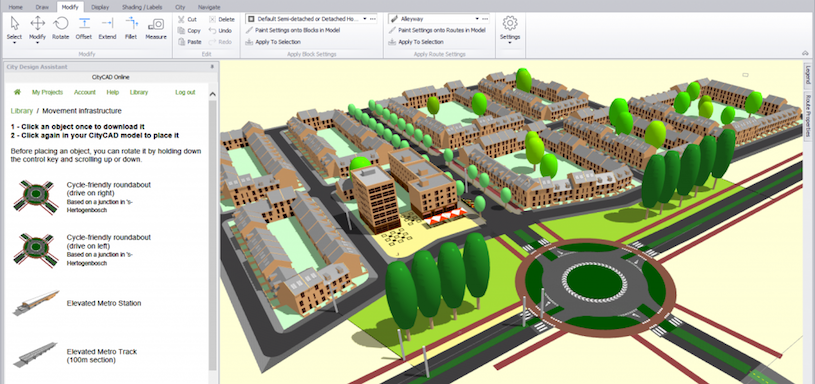Undo the last action
Screen dimensions: 815x384
click(x=220, y=31)
